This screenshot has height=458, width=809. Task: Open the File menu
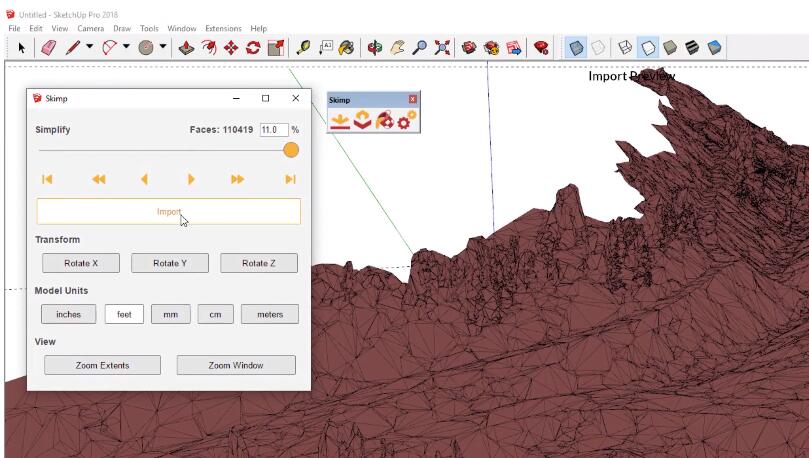14,28
